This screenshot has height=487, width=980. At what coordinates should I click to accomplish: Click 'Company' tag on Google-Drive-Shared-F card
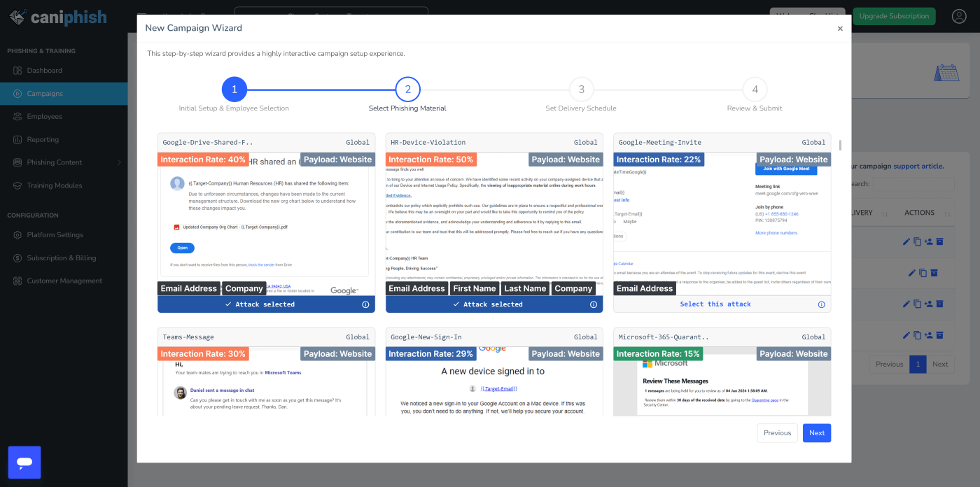click(x=244, y=288)
